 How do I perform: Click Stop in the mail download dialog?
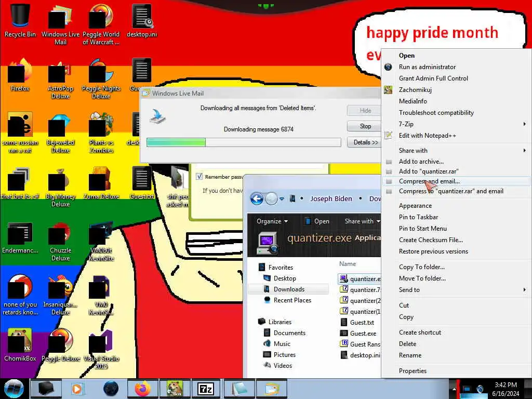point(365,126)
